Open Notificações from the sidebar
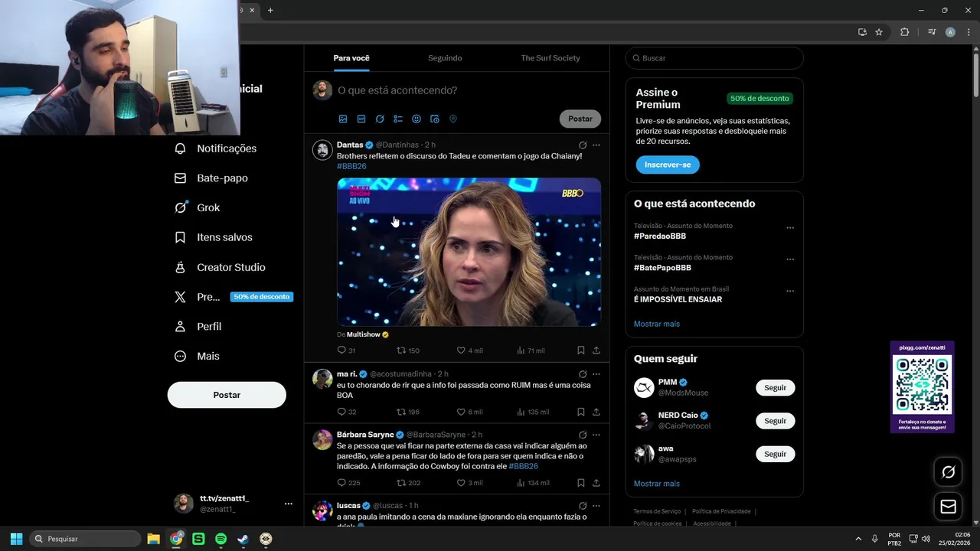980x551 pixels. [x=216, y=148]
